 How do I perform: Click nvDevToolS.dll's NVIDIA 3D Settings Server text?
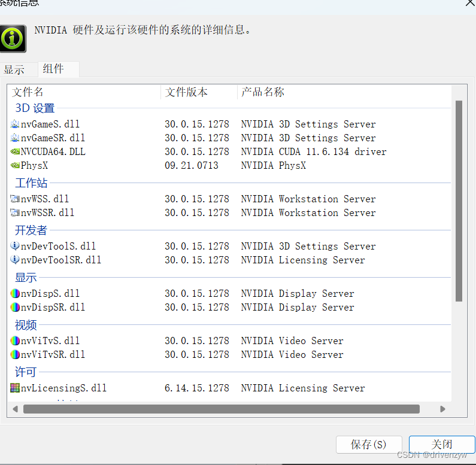[308, 246]
